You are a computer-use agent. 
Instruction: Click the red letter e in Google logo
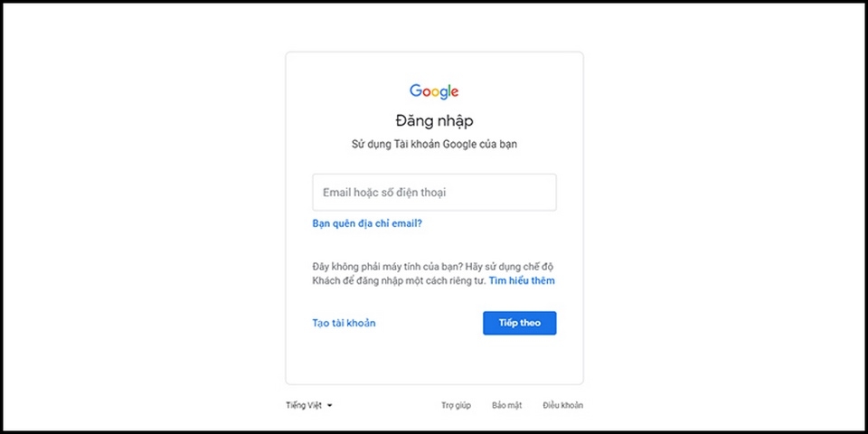455,92
